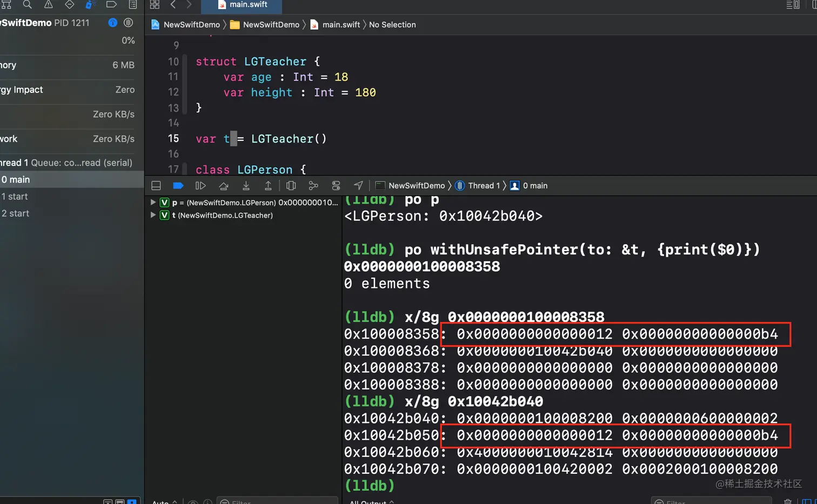This screenshot has width=817, height=504.
Task: Click the var height line
Action: [300, 93]
